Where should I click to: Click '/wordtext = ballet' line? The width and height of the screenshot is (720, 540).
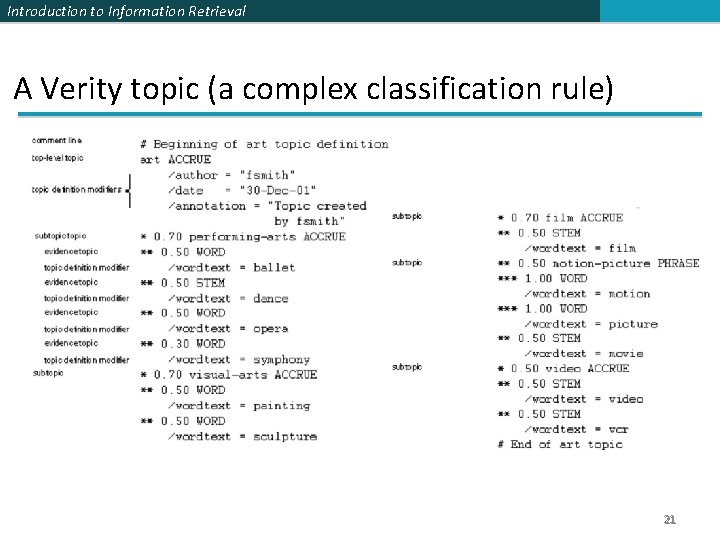(231, 267)
